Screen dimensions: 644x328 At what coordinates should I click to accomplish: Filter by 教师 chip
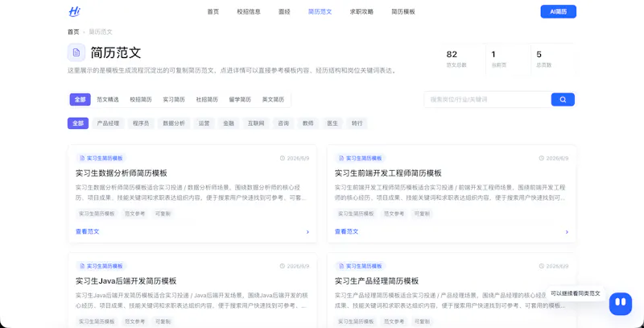tap(308, 123)
